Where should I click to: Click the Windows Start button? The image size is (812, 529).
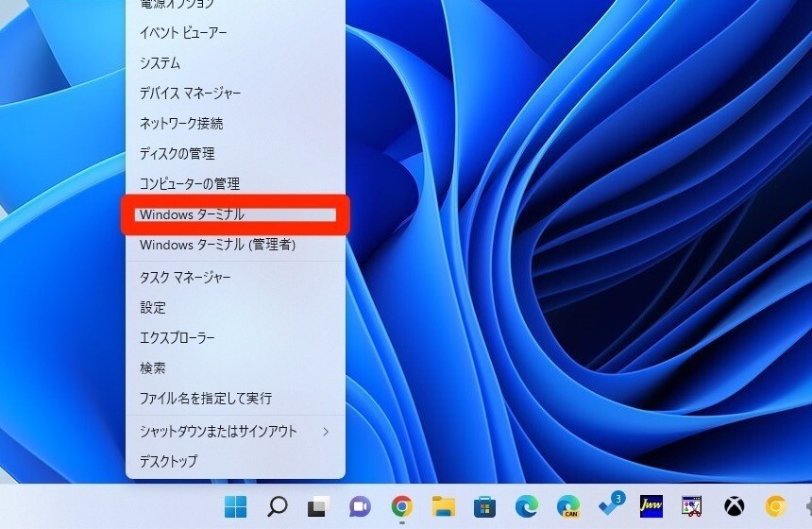(x=236, y=507)
